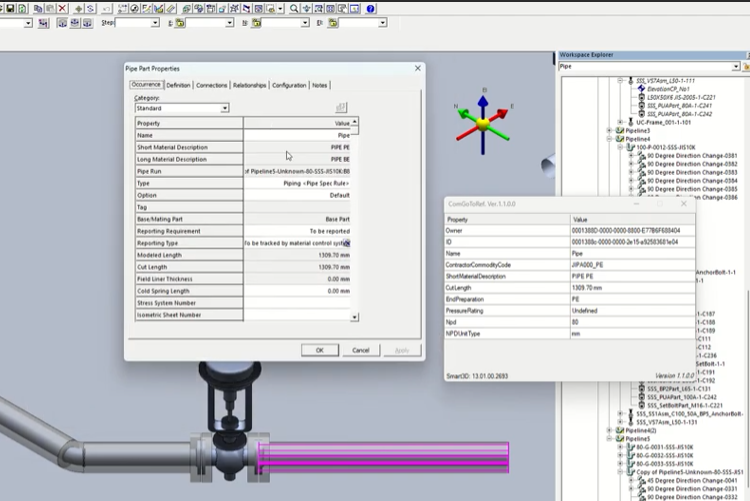Open the Category dropdown showing Standard
The image size is (750, 501).
[x=224, y=108]
